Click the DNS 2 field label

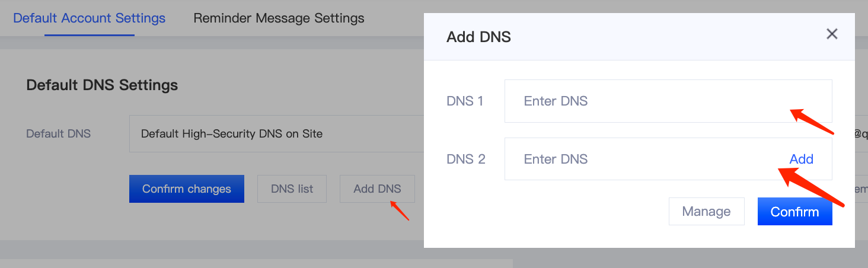pos(465,159)
